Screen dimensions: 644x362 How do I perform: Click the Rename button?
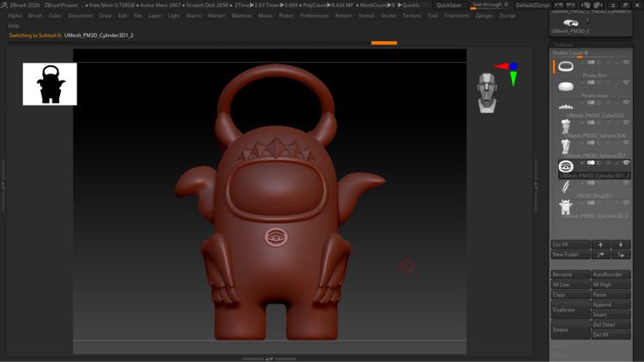(x=570, y=275)
